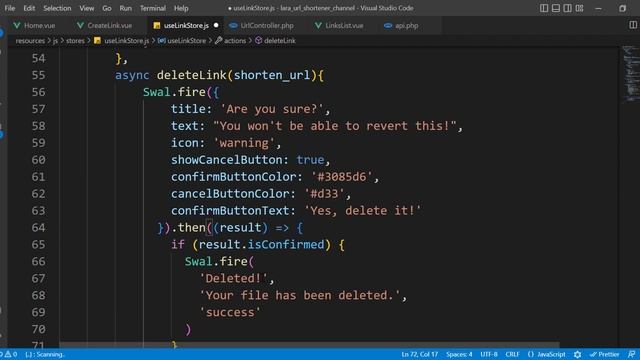The width and height of the screenshot is (640, 360).
Task: Toggle the secondary side bar layout icon
Action: (567, 8)
